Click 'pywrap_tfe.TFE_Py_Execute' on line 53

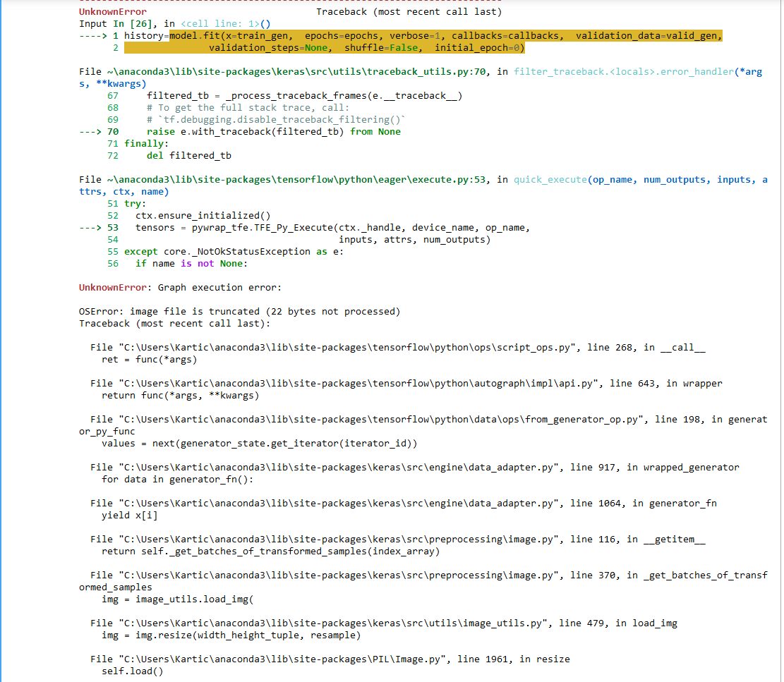pyautogui.click(x=262, y=227)
